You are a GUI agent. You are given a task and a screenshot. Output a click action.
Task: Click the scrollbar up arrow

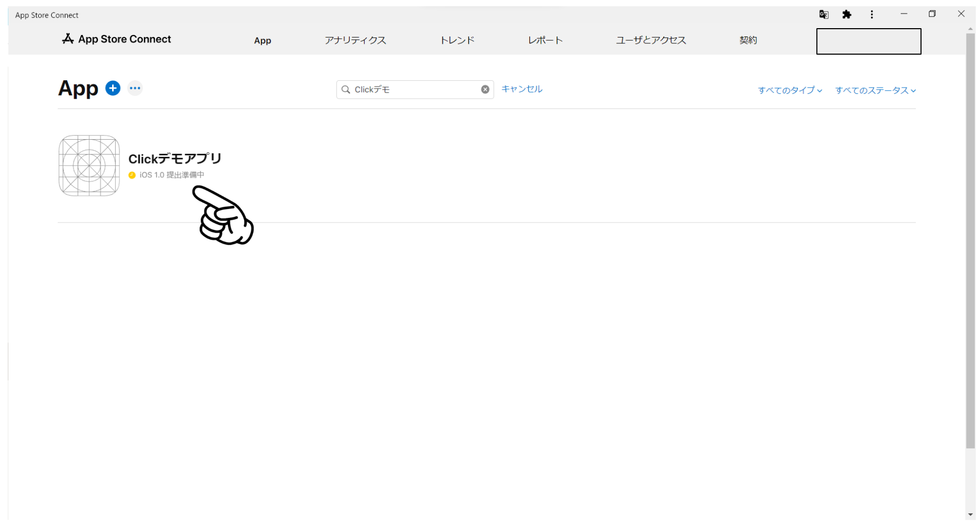[x=970, y=29]
